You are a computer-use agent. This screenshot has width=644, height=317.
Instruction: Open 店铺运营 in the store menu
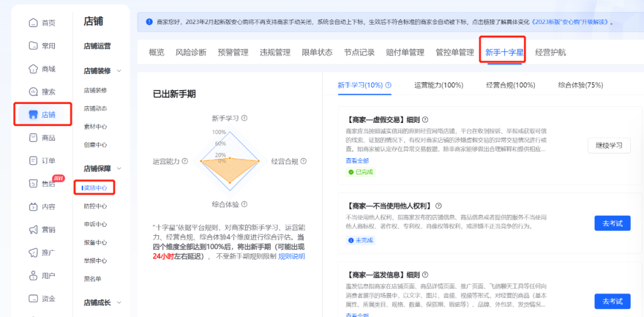coord(97,46)
